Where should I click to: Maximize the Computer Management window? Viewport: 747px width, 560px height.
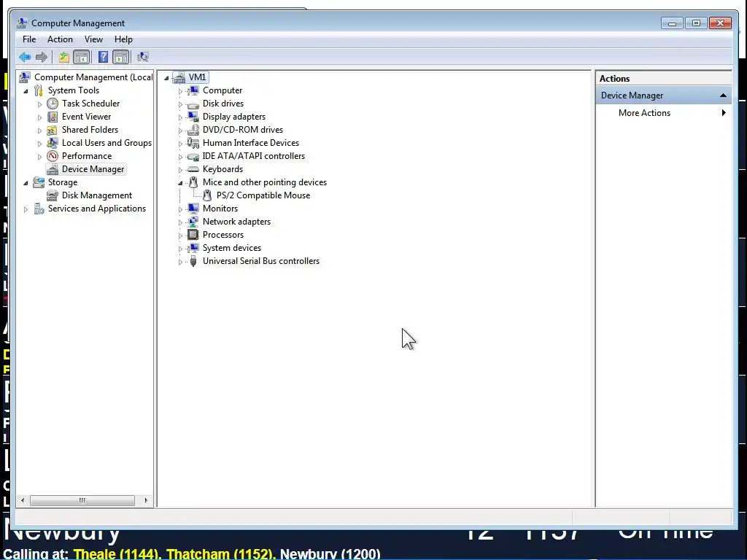click(x=696, y=23)
